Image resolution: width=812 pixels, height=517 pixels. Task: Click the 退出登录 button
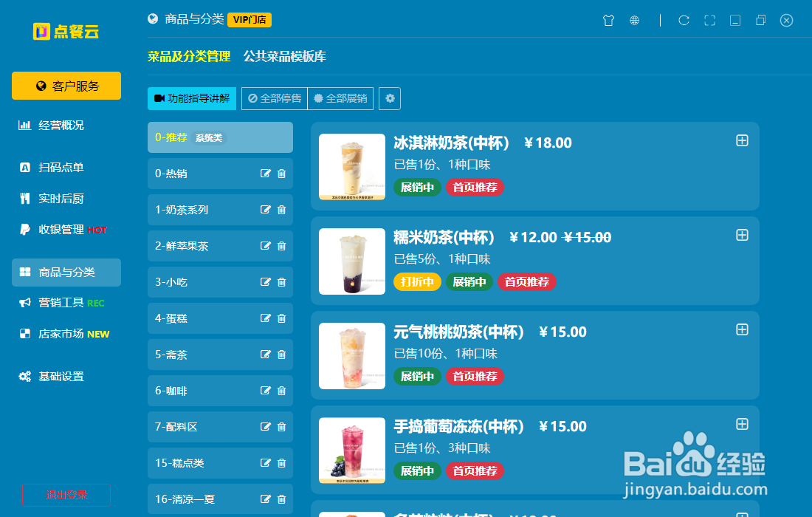tap(66, 496)
